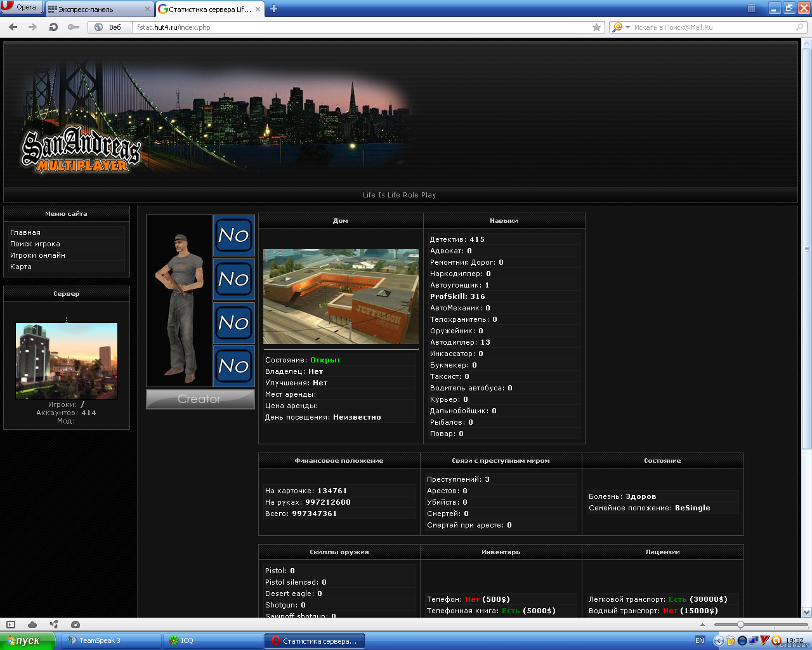Click the Аккаунтов: 414 server text
This screenshot has width=812, height=650.
[66, 413]
